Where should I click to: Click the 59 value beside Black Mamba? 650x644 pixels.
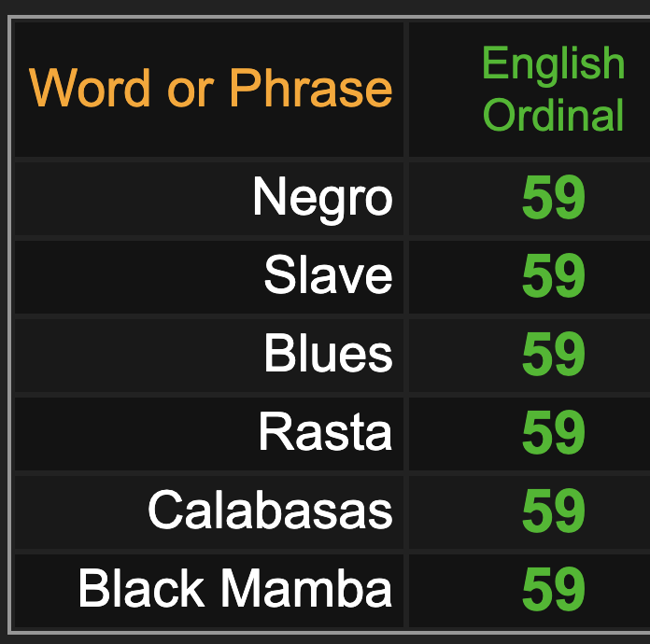[554, 589]
